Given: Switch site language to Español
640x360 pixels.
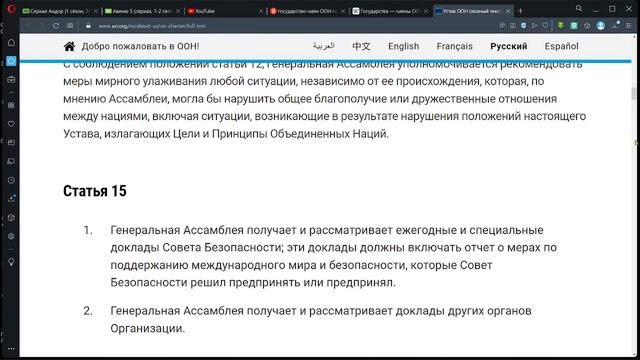Looking at the screenshot, I should pos(561,46).
